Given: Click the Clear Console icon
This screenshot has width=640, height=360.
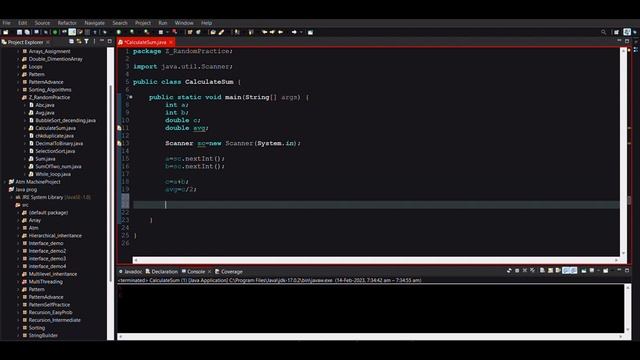Looking at the screenshot, I should click(542, 271).
